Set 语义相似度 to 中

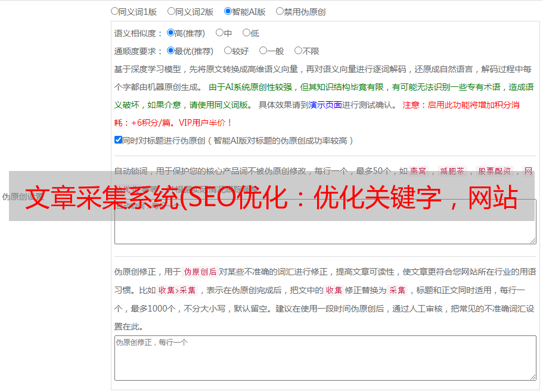click(x=219, y=33)
